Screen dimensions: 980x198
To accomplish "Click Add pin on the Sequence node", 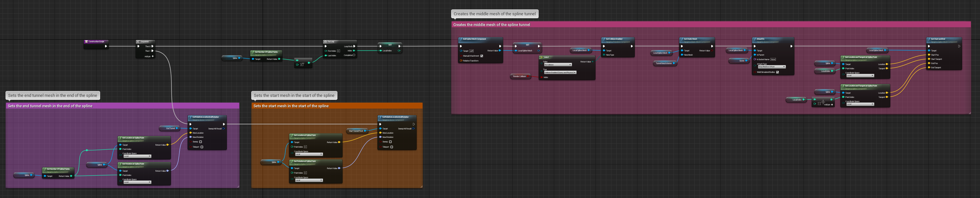I will click(x=149, y=56).
